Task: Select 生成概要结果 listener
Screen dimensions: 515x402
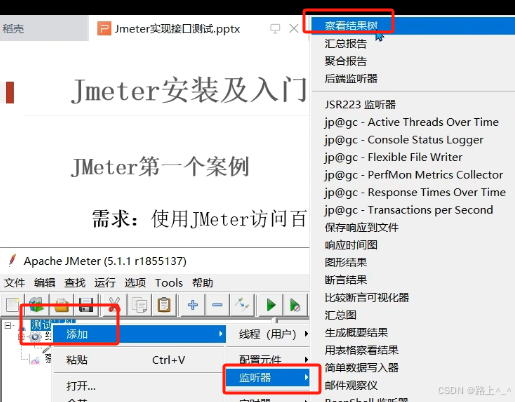Action: click(413, 333)
